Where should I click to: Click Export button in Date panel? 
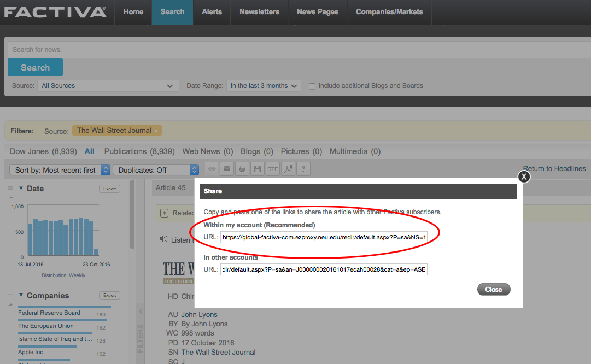(x=110, y=189)
